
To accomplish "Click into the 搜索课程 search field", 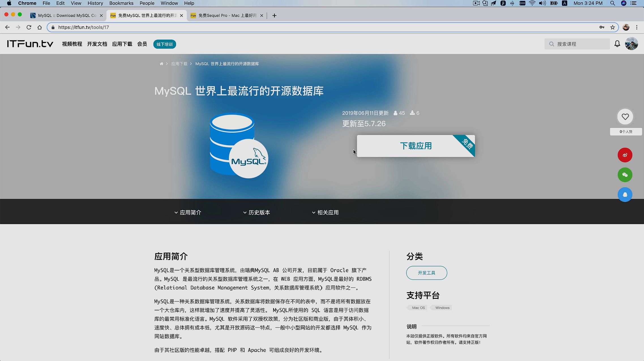I will pos(577,44).
